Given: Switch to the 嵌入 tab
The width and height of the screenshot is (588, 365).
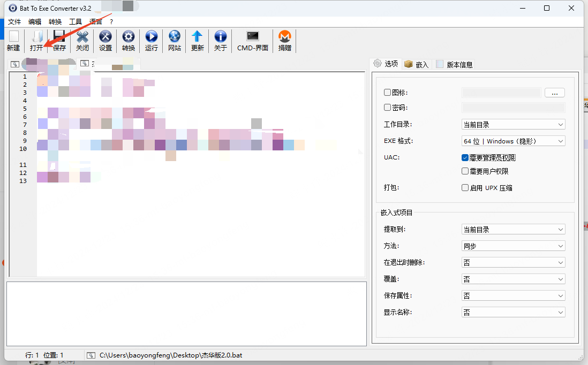Looking at the screenshot, I should tap(417, 64).
